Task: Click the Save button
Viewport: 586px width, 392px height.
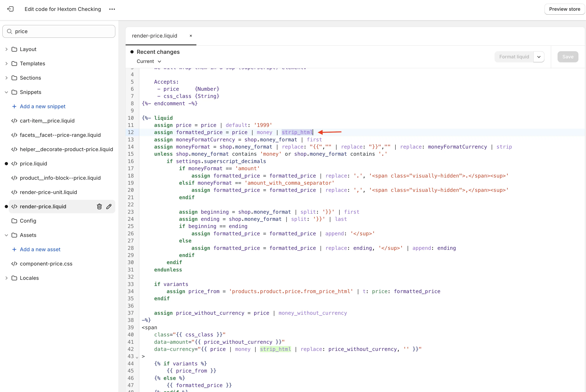Action: (568, 57)
